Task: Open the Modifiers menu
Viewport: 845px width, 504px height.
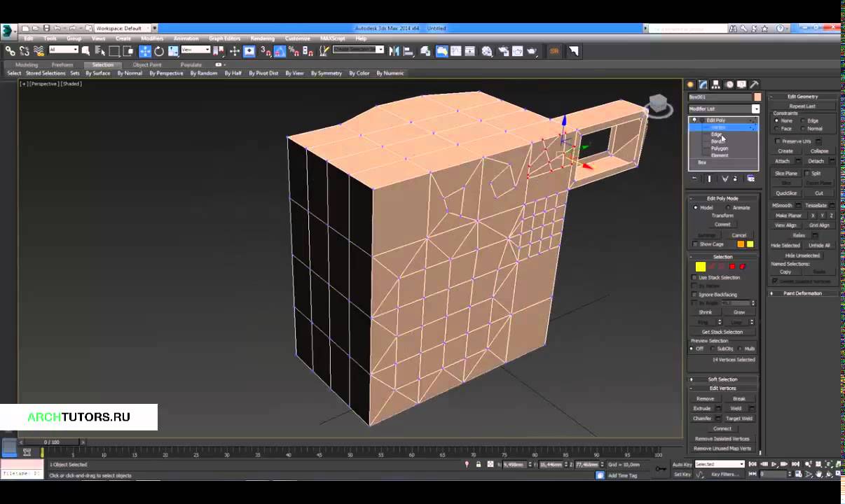Action: point(152,38)
